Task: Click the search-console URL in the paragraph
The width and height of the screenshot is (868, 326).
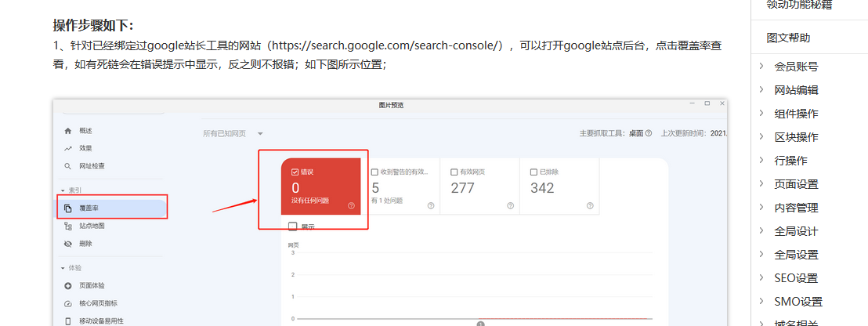Action: click(385, 45)
